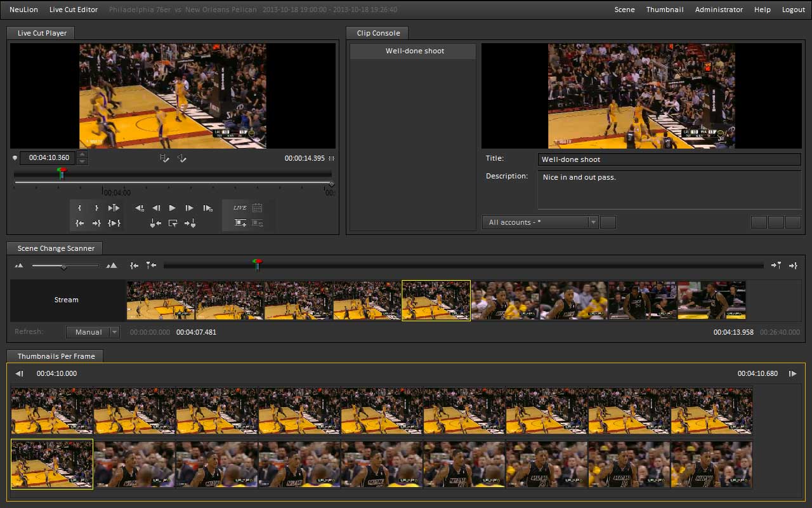This screenshot has height=508, width=812.
Task: Step back one frame in player
Action: (156, 208)
